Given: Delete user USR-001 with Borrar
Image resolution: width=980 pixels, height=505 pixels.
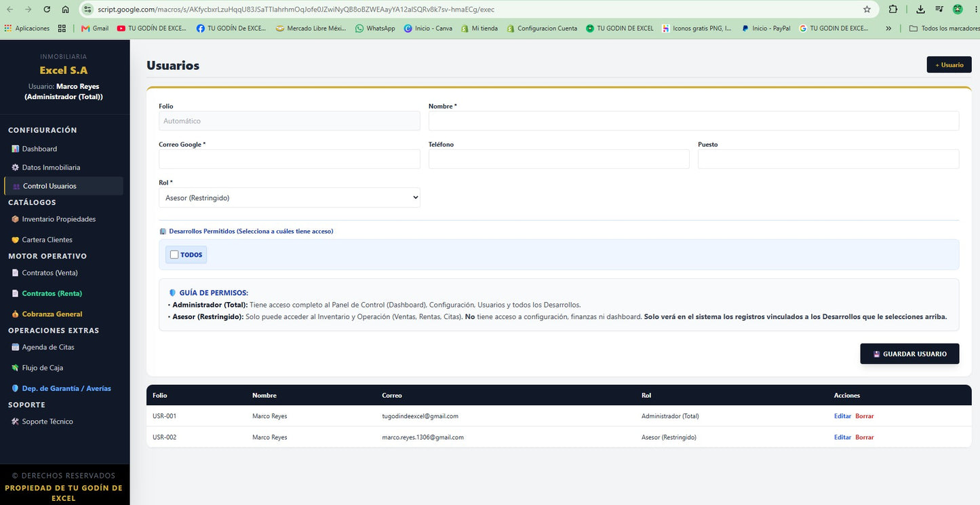Looking at the screenshot, I should coord(865,416).
